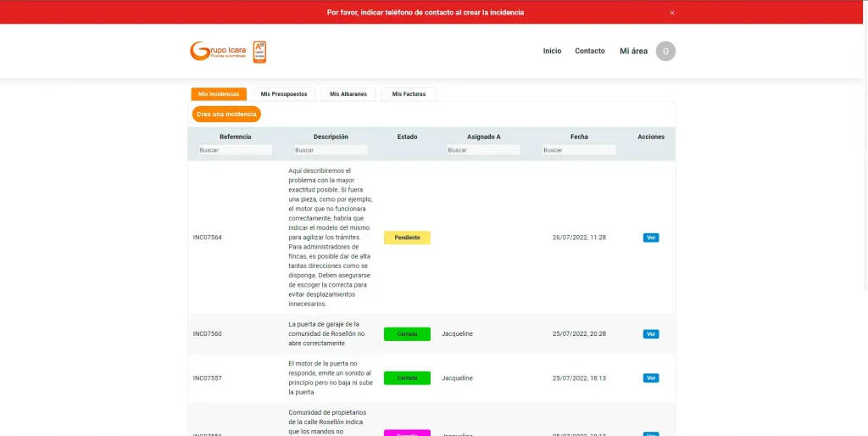Switch to Mis Albaranes tab

coord(348,94)
